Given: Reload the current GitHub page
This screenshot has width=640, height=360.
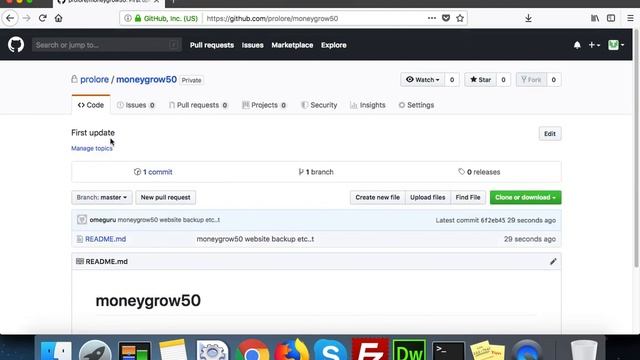Looking at the screenshot, I should click(x=42, y=18).
